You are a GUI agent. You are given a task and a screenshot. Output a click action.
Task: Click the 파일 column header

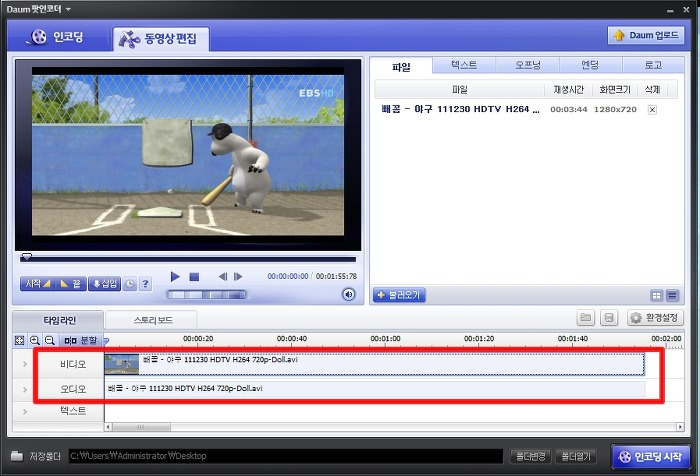pos(459,89)
